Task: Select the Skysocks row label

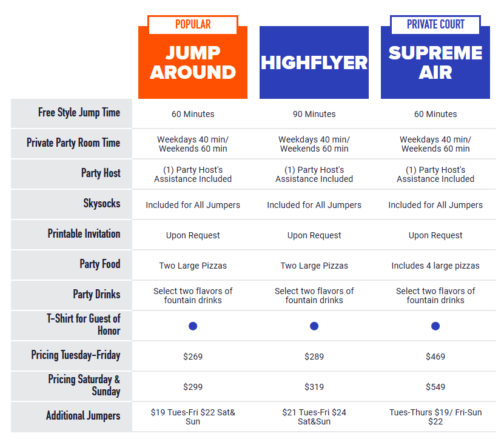Action: point(101,203)
